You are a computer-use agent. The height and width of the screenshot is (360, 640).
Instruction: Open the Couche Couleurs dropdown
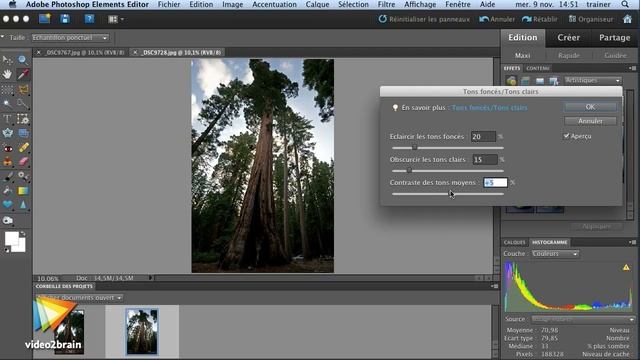click(555, 254)
